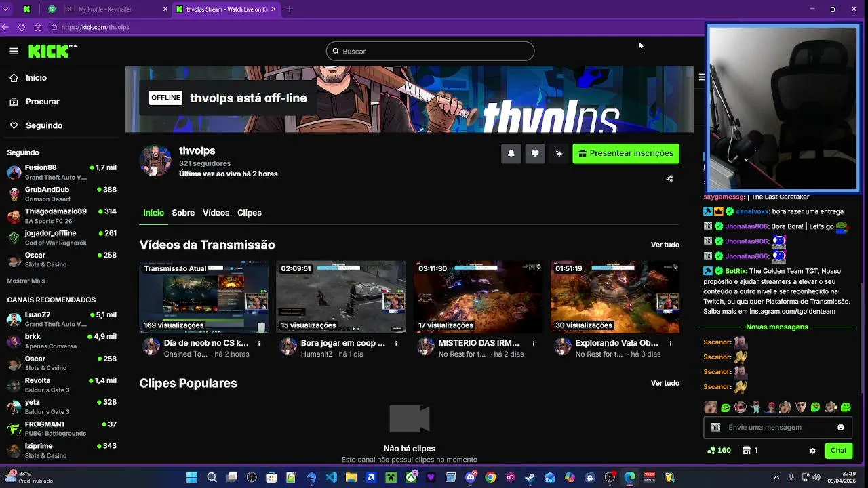This screenshot has height=488, width=868.
Task: Switch to the Sobre tab
Action: pyautogui.click(x=183, y=213)
